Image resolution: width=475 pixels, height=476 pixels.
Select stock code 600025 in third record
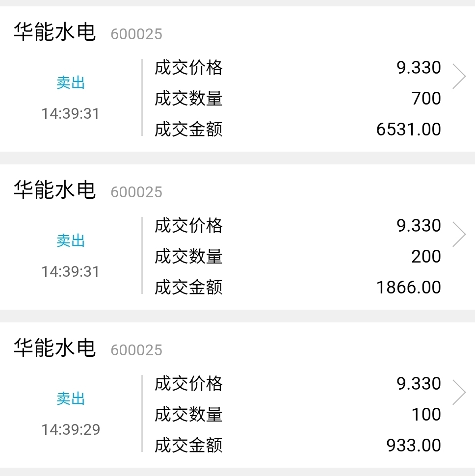click(x=136, y=350)
